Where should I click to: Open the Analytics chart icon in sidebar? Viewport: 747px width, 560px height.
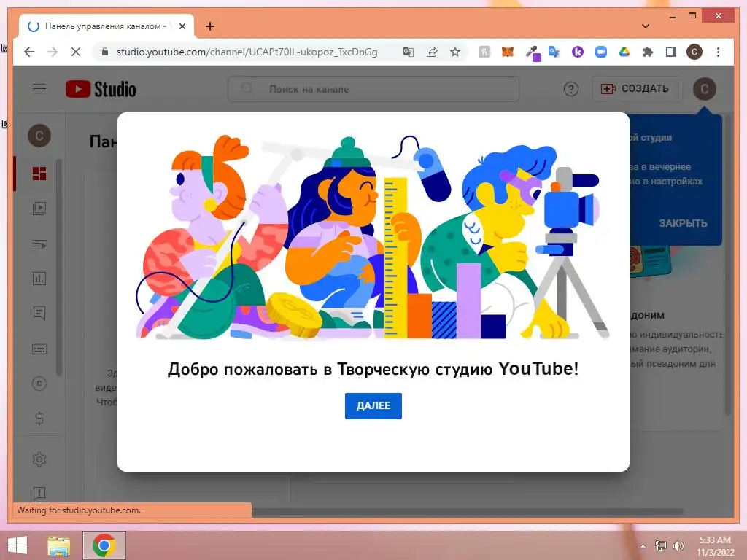point(39,279)
